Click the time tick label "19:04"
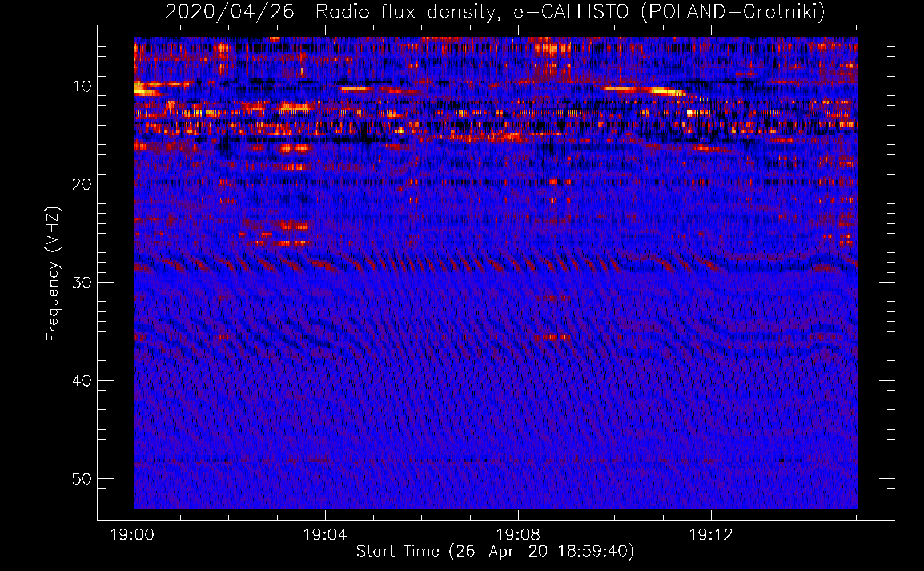This screenshot has width=924, height=571. pyautogui.click(x=326, y=535)
